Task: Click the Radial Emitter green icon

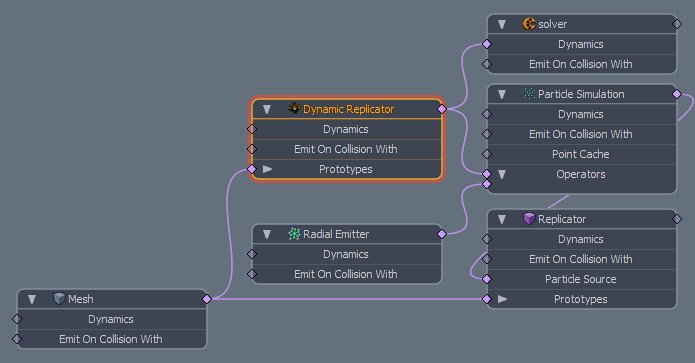Action: (294, 234)
